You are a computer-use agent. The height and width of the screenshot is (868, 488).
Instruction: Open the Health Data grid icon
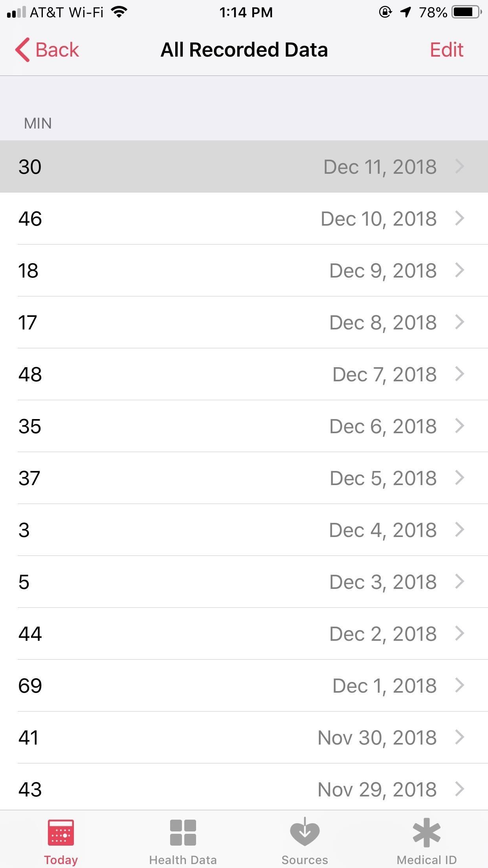coord(183,832)
